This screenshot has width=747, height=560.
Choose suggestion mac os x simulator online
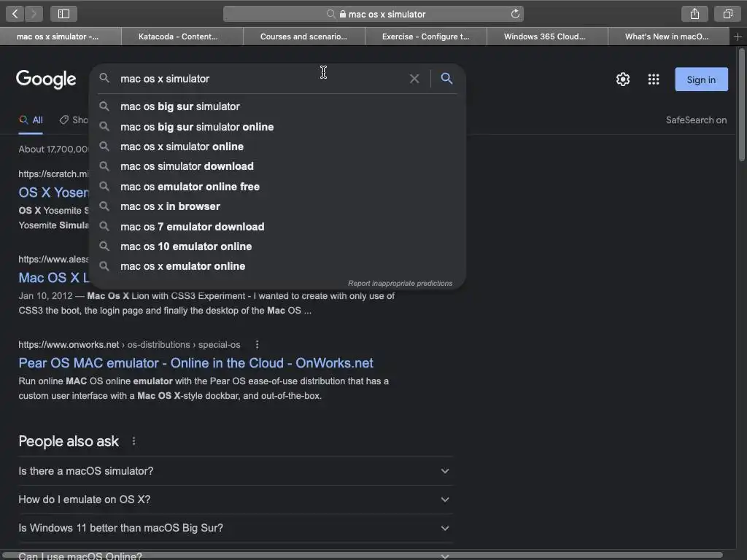coord(278,147)
